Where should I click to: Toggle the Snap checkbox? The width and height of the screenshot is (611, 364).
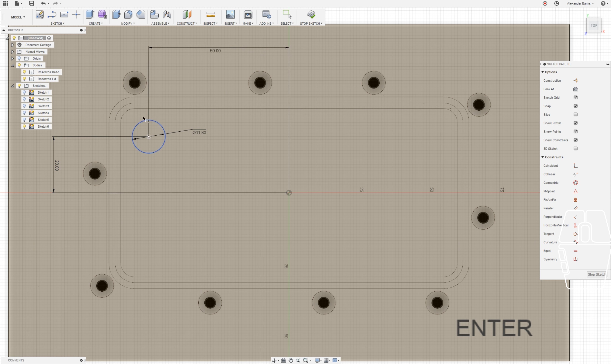point(575,106)
